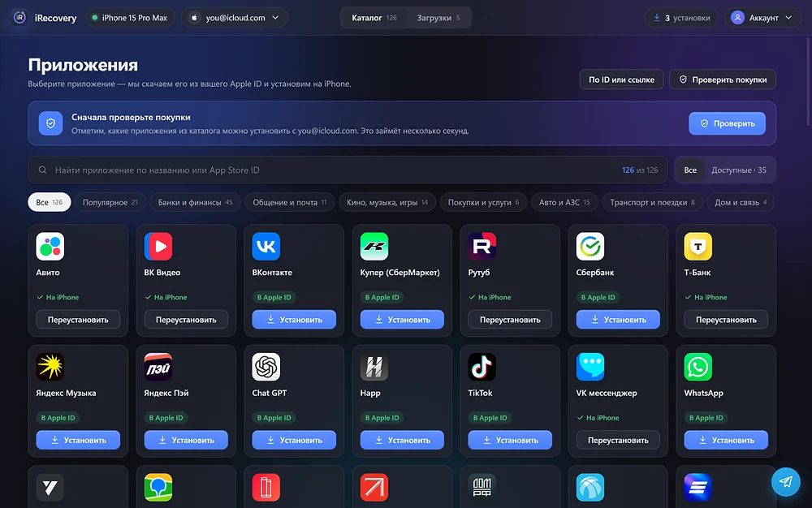Open the VK мессенджер app icon
Screen dimensions: 812x508
tap(590, 367)
